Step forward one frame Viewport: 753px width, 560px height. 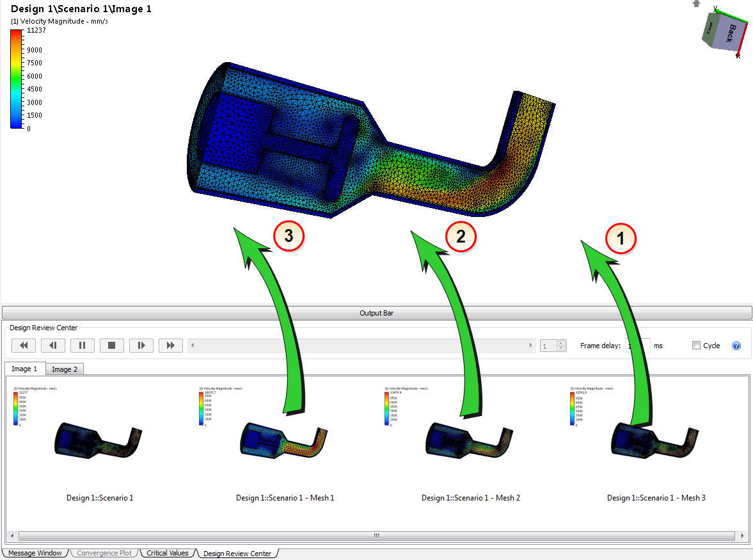click(141, 346)
